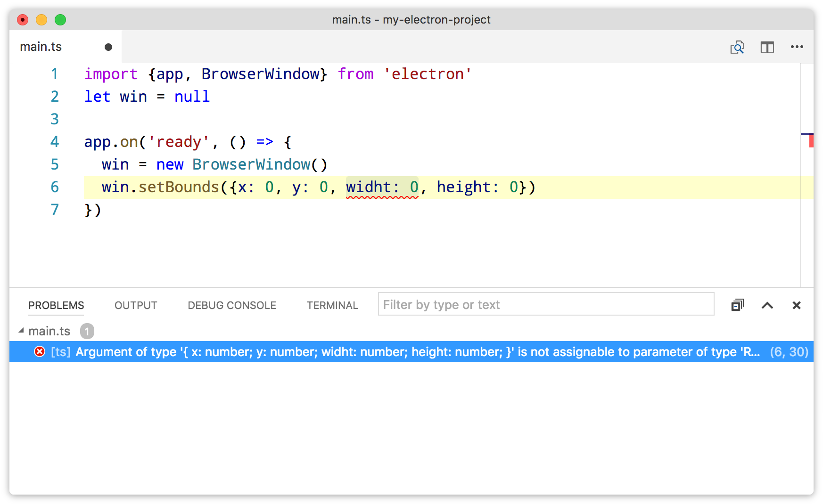Viewport: 823px width, 504px height.
Task: Collapse the main.ts problems tree arrow
Action: pyautogui.click(x=21, y=331)
